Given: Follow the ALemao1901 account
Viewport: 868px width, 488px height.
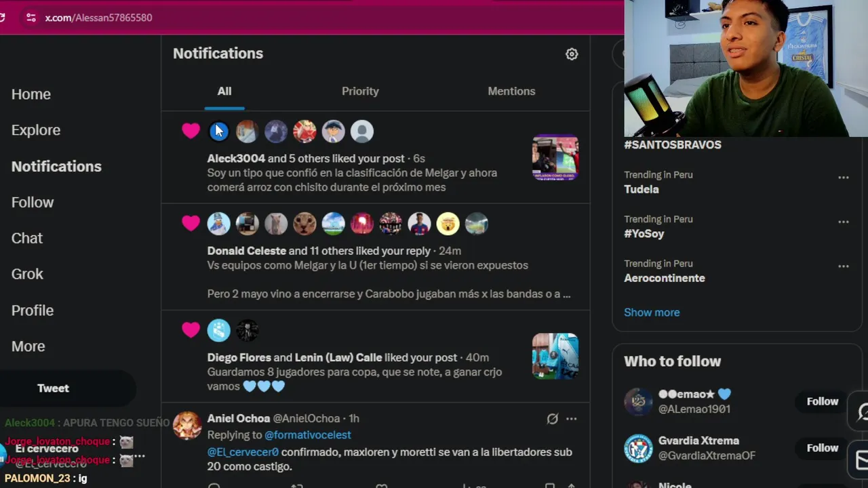Looking at the screenshot, I should click(823, 401).
